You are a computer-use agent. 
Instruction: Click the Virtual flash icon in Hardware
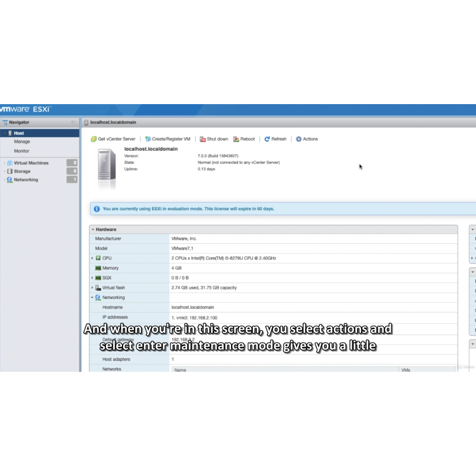point(98,287)
